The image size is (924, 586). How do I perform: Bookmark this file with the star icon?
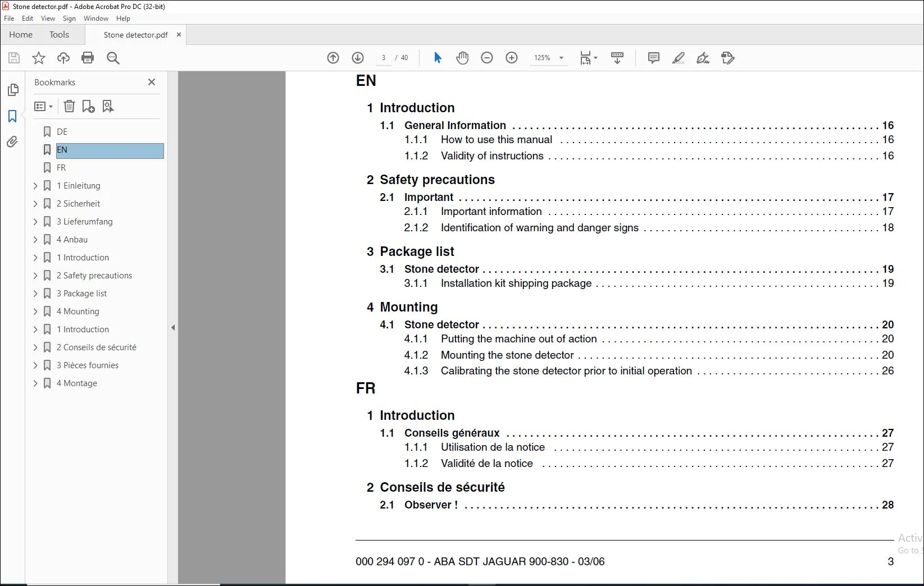39,58
